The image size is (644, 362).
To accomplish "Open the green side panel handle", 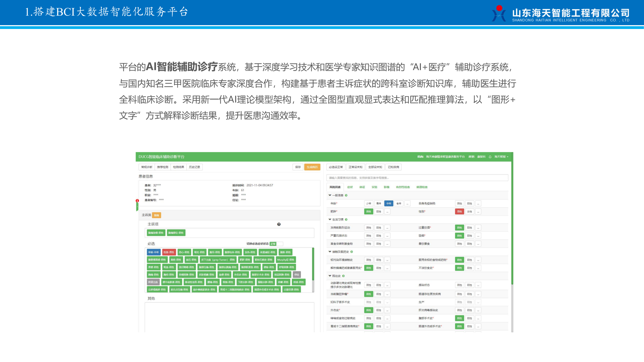I will [137, 207].
